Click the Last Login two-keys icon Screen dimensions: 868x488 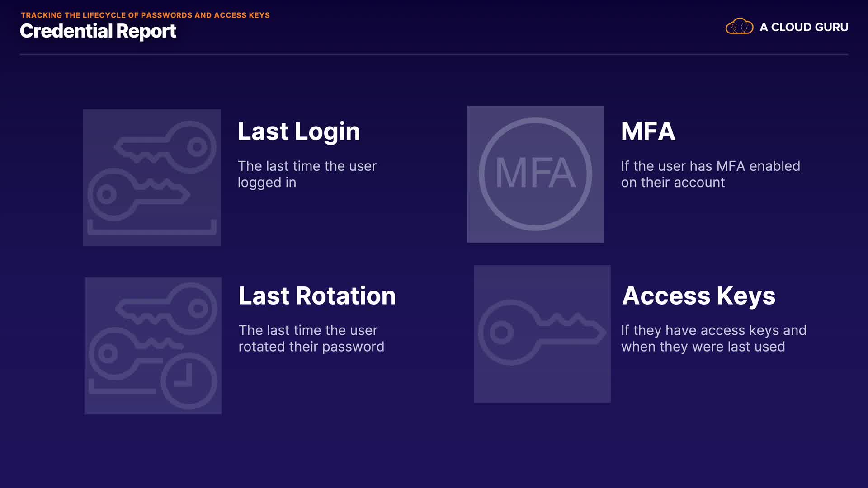[x=152, y=178]
